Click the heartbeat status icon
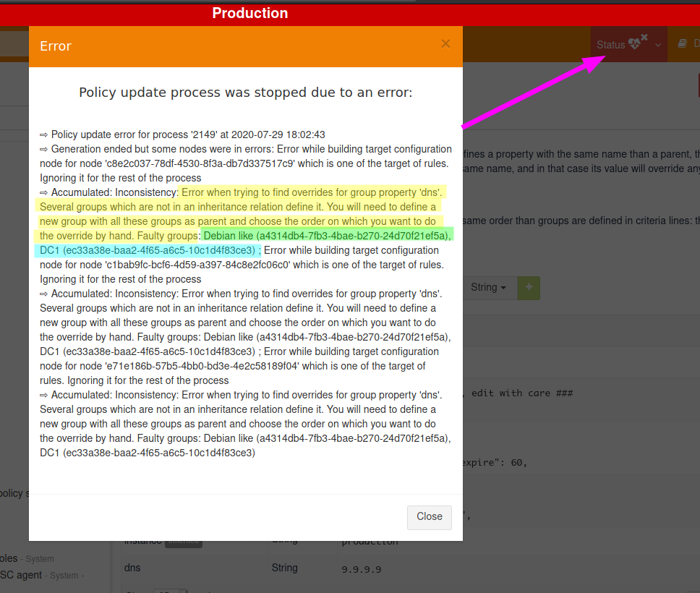Screen dimensions: 700x593 coord(636,43)
